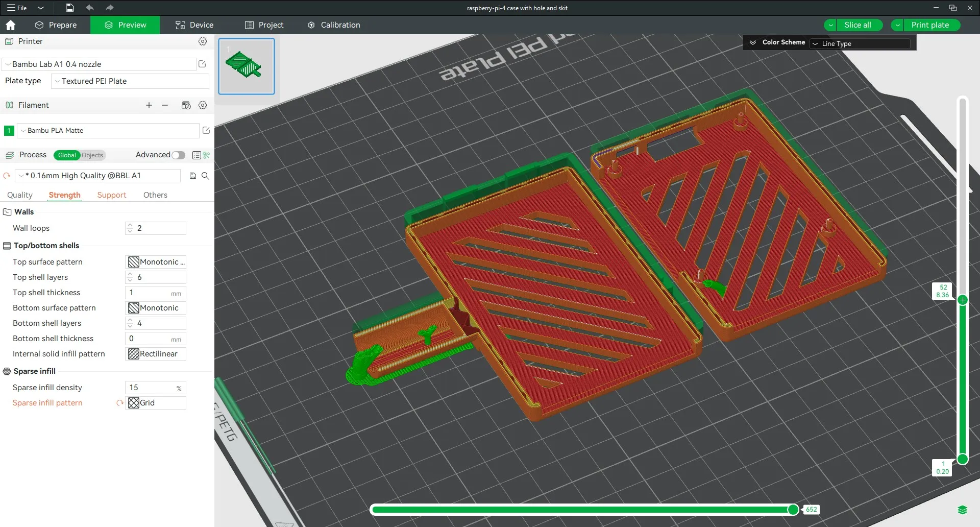The height and width of the screenshot is (527, 980).
Task: Open the Device tab
Action: 194,25
